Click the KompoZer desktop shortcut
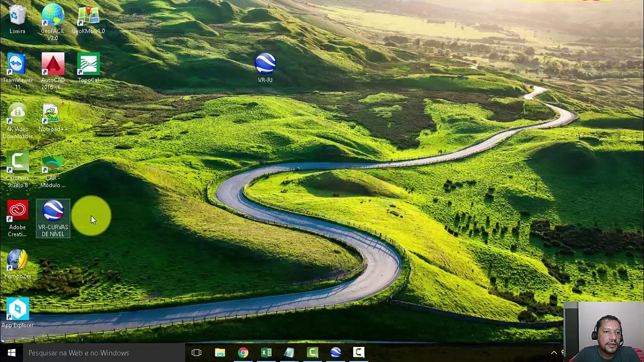Image resolution: width=644 pixels, height=362 pixels. click(x=18, y=264)
